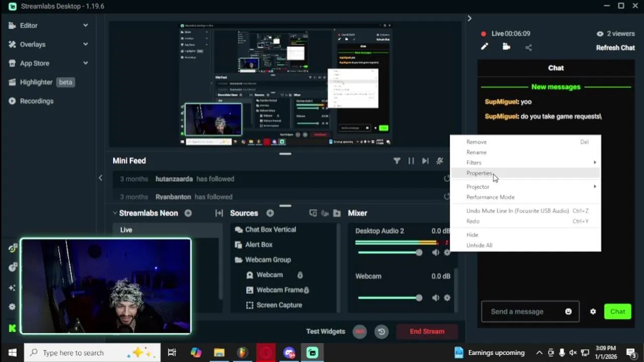The width and height of the screenshot is (644, 362).
Task: Click the Refresh Chat link
Action: tap(615, 48)
